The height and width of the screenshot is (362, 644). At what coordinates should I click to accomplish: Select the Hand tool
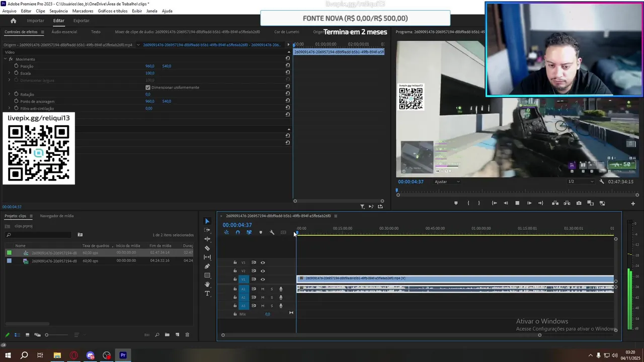tap(207, 285)
